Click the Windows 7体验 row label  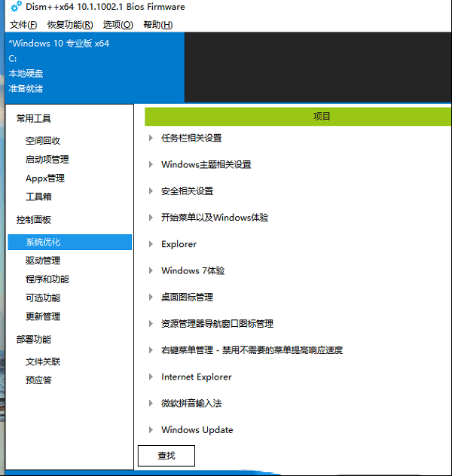point(193,271)
